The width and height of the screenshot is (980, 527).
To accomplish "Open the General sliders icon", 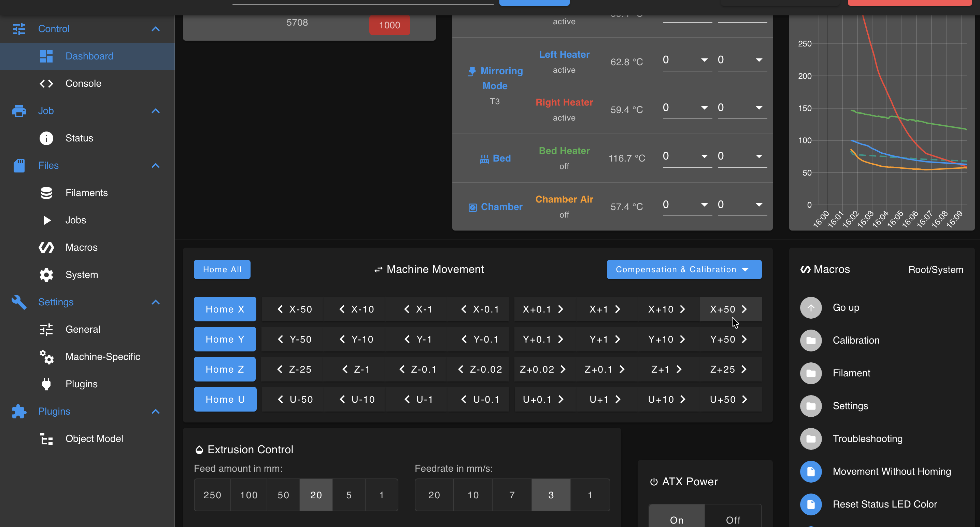I will coord(46,329).
